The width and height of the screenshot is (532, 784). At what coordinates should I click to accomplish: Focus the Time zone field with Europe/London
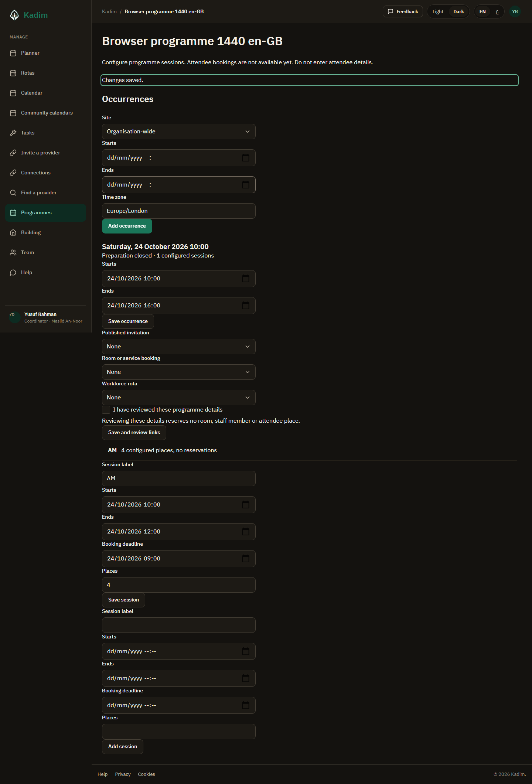179,211
